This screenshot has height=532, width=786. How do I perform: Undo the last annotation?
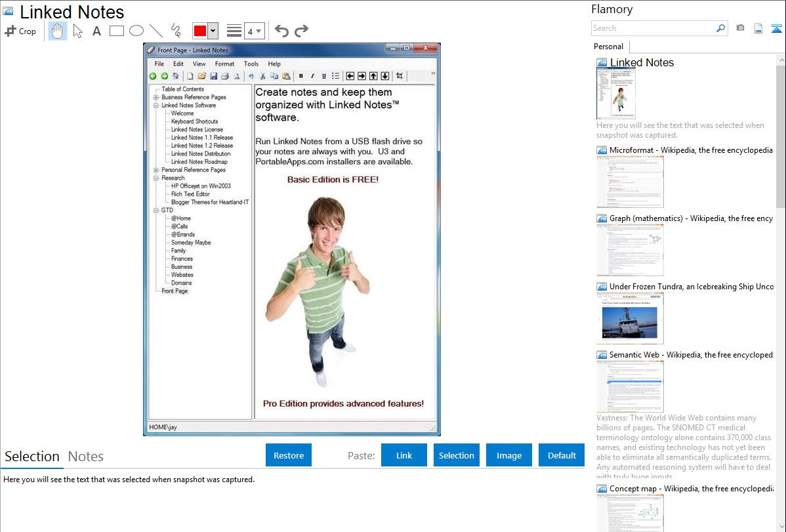pyautogui.click(x=281, y=31)
